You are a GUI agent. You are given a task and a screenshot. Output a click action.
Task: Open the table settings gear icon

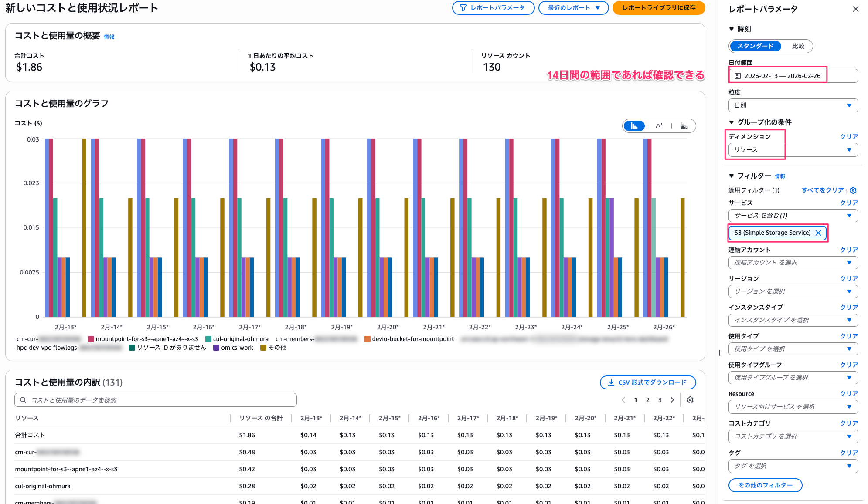click(690, 399)
